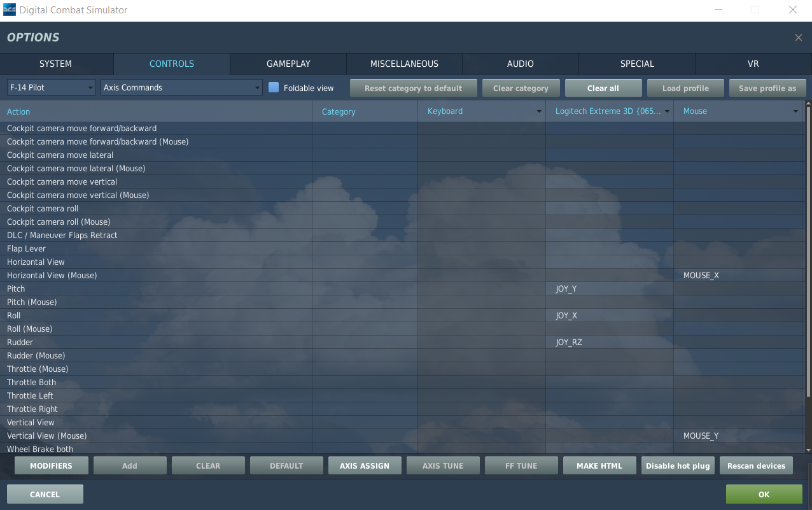This screenshot has width=812, height=510.
Task: Click the AXIS TUNE button
Action: (x=443, y=465)
